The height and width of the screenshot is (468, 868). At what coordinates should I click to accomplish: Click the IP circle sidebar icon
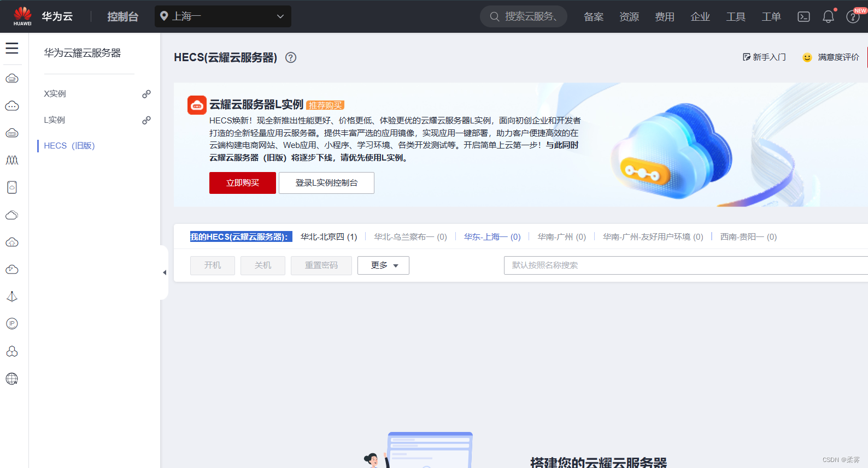[x=12, y=324]
